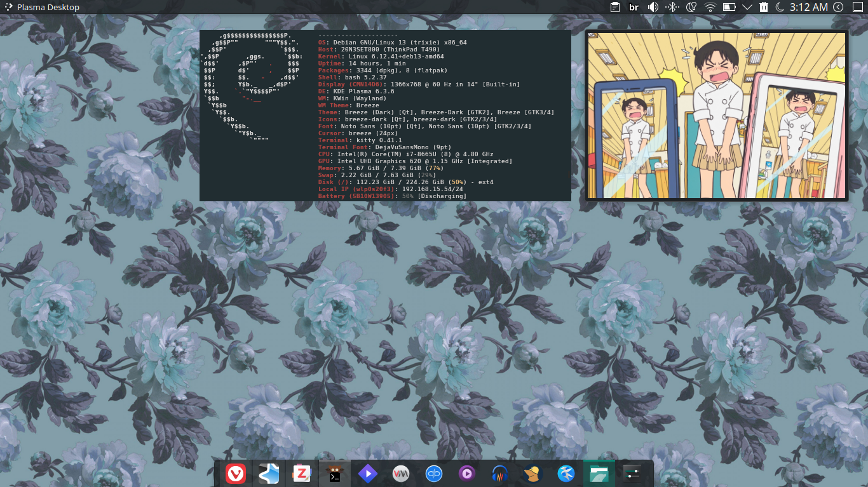Launch Vivaldi browser from the dock
Screen dimensions: 868x487
236,473
